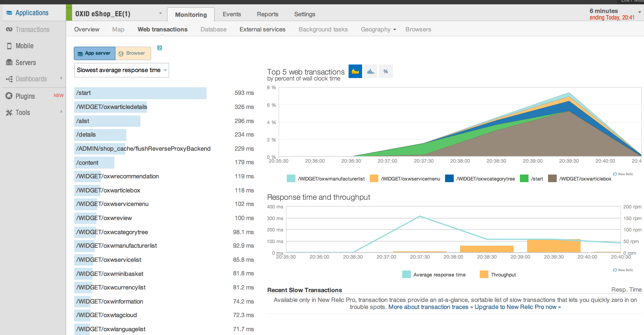Image resolution: width=644 pixels, height=335 pixels.
Task: Toggle /WIDGET/oxwcategorytree legend swatch
Action: click(x=449, y=179)
